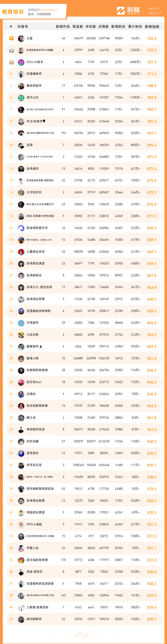This screenshot has width=167, height=644.
Task: Open the 张雪峰老师 account name
Action: [34, 74]
